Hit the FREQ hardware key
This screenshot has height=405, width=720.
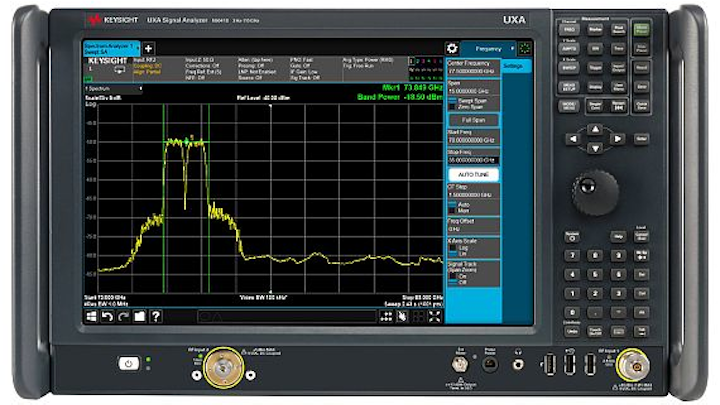568,30
